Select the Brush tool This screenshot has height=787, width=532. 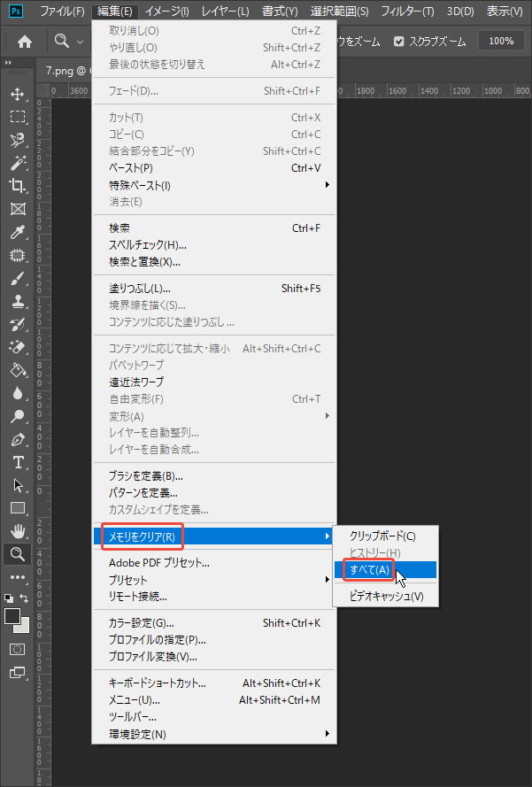coord(18,279)
